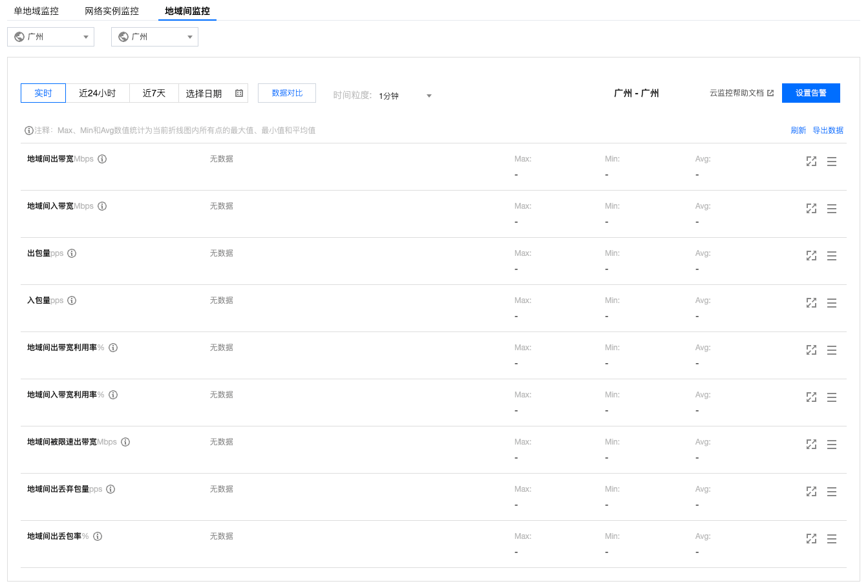Switch time range to 近7天

[154, 93]
